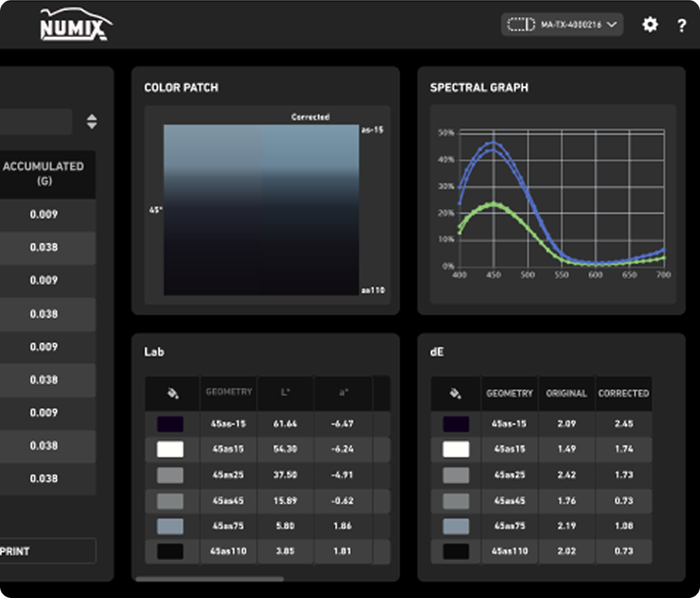Click the CORRECTED column header in dE table
The height and width of the screenshot is (598, 700).
(x=624, y=393)
